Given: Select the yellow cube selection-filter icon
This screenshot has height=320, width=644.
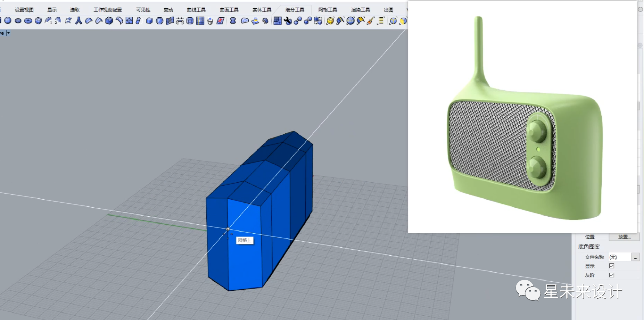Looking at the screenshot, I should [330, 21].
